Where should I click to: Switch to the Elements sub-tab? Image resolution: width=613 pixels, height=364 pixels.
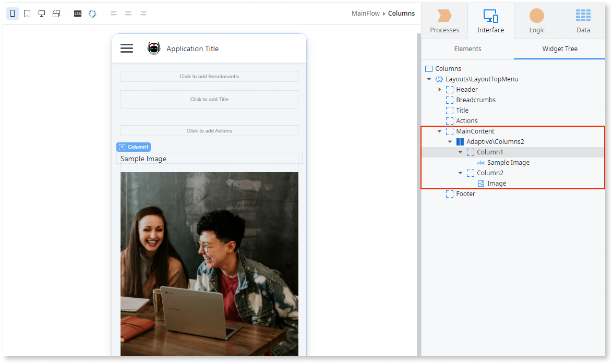467,49
